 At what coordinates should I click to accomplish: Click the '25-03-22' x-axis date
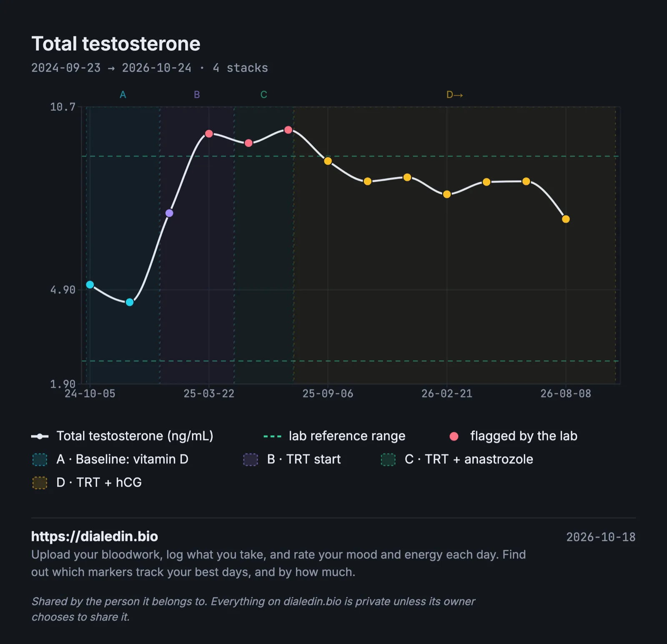tap(209, 394)
